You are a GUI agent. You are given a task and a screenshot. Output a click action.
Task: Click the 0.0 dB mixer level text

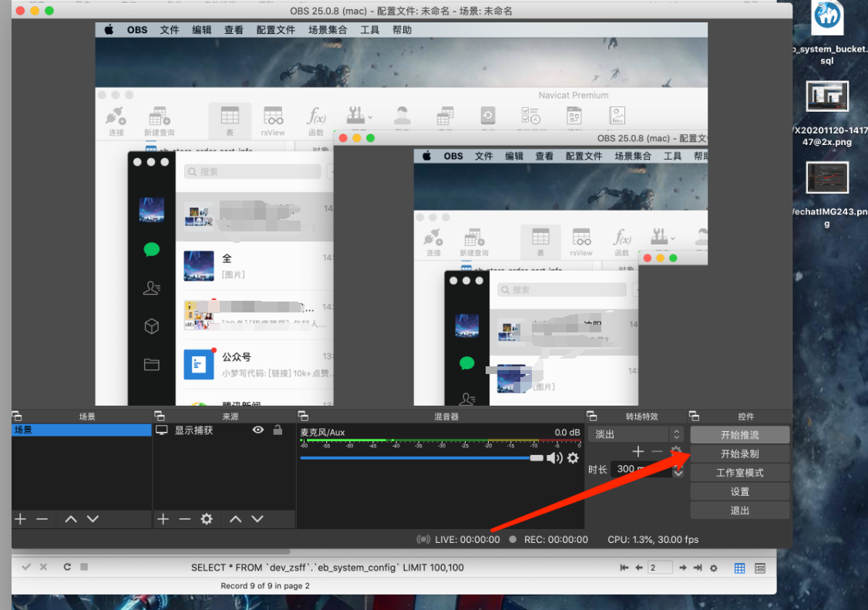point(567,432)
